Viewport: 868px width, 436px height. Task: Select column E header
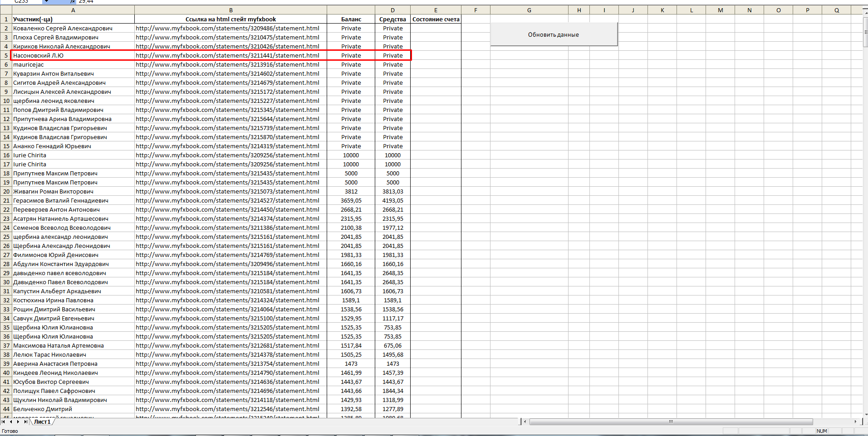pos(436,10)
